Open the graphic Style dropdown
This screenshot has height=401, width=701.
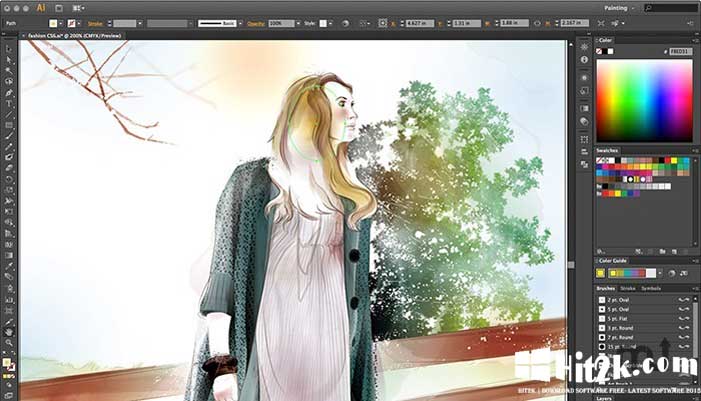(330, 23)
